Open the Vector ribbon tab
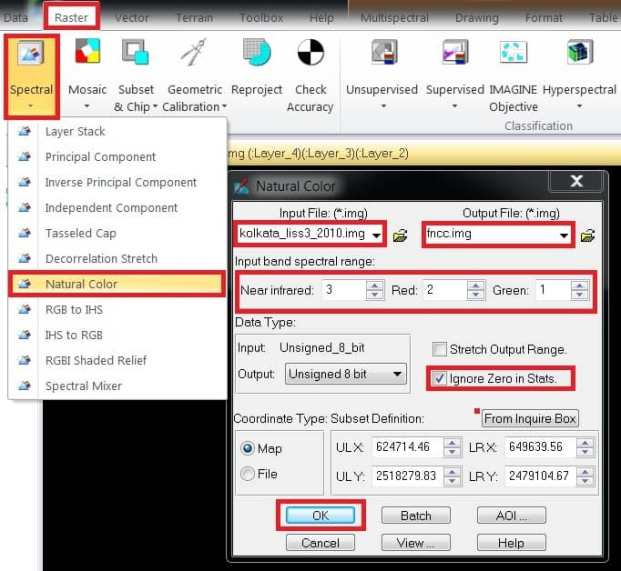 (x=132, y=17)
